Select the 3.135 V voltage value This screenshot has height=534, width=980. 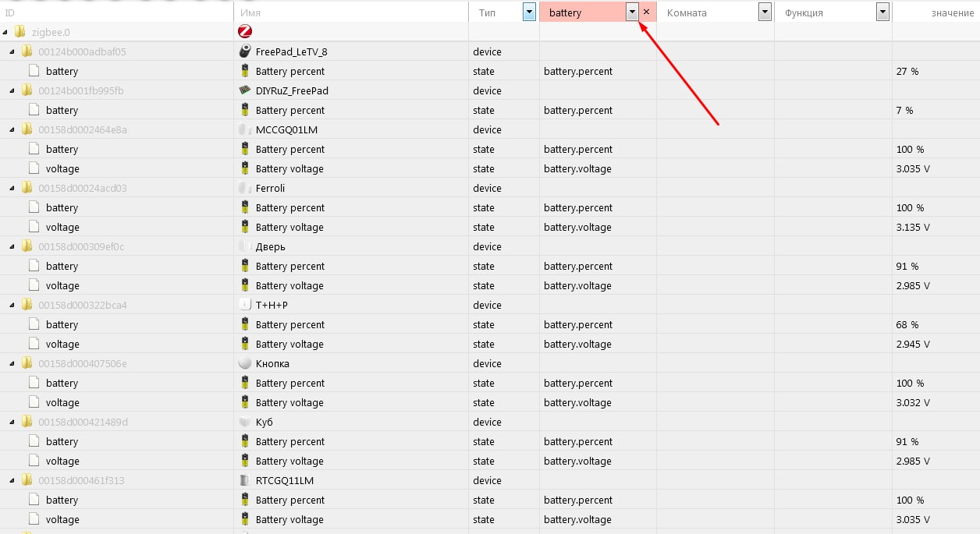coord(913,227)
